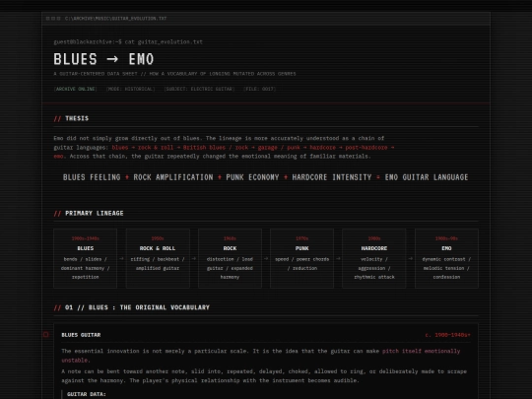Click 'ROCK AMPLIFICATION' in the formula line
Image resolution: width=532 pixels, height=399 pixels.
(x=173, y=177)
